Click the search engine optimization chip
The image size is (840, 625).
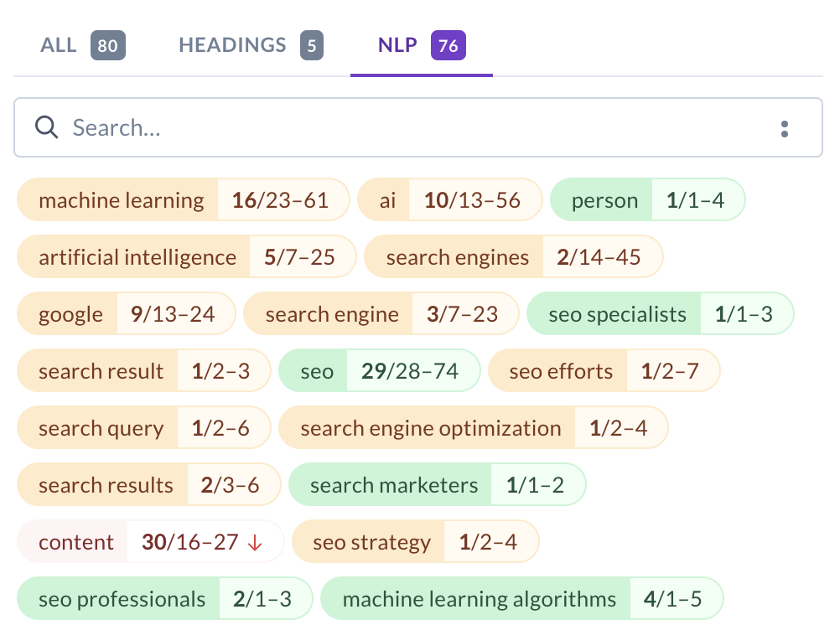pos(430,427)
